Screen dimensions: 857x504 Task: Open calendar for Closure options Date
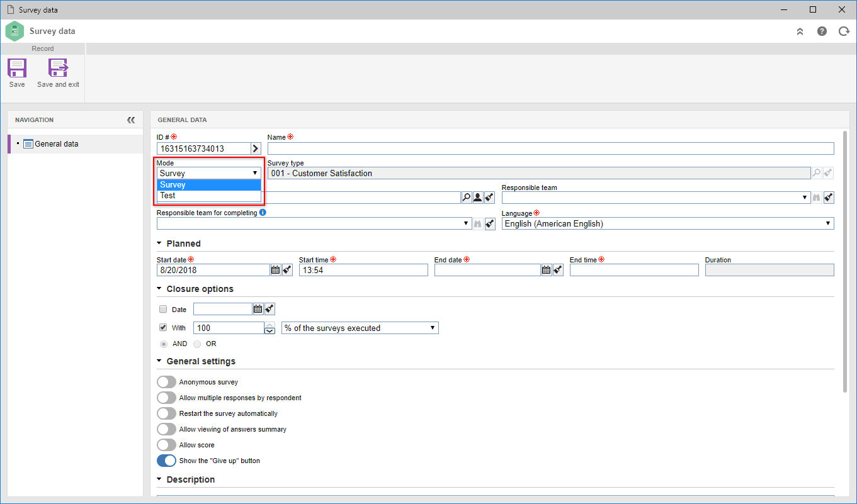click(x=258, y=309)
